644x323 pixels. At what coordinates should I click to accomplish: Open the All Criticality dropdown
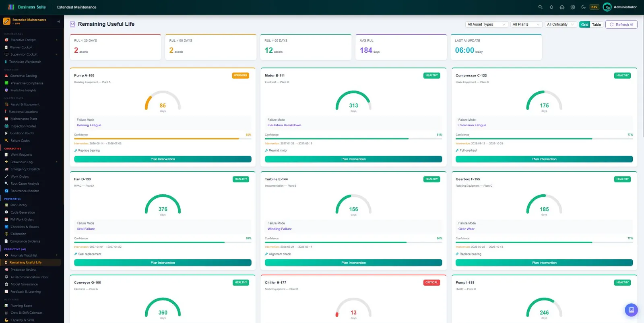pos(560,25)
